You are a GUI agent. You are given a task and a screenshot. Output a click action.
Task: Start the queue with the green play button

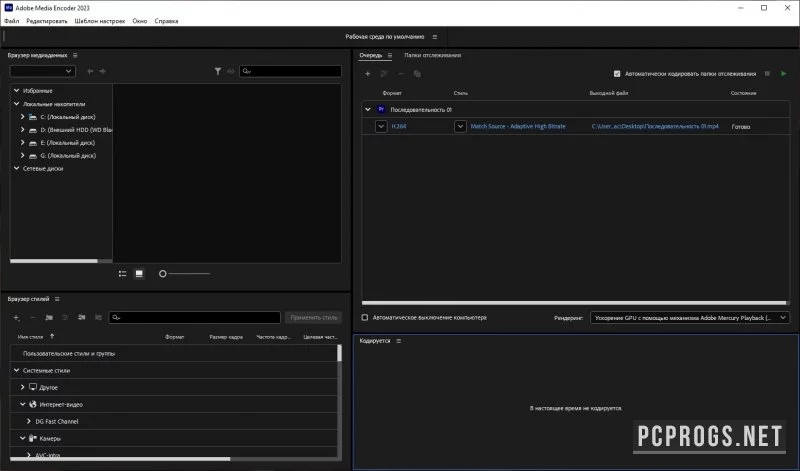(x=784, y=73)
